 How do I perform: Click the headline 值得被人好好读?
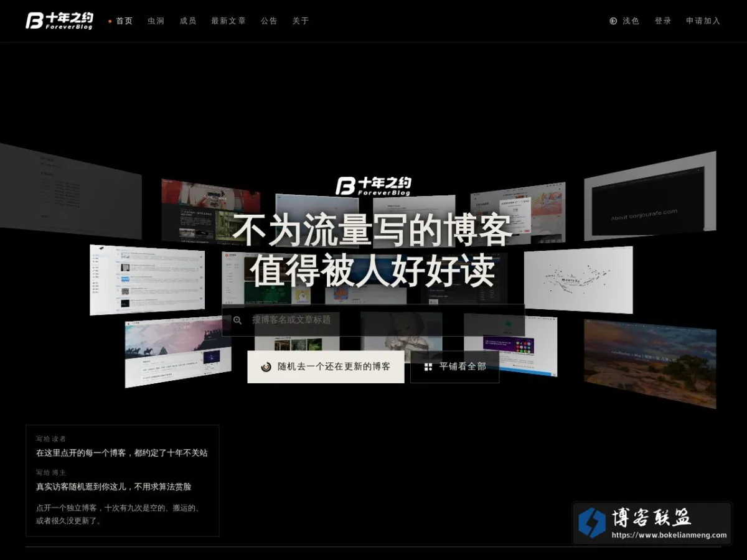(373, 271)
